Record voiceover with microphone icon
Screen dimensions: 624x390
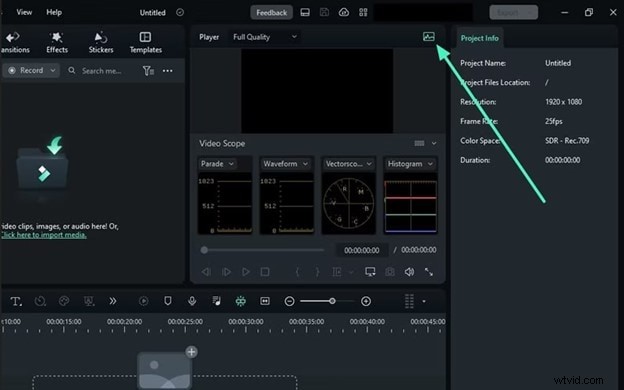tap(192, 301)
